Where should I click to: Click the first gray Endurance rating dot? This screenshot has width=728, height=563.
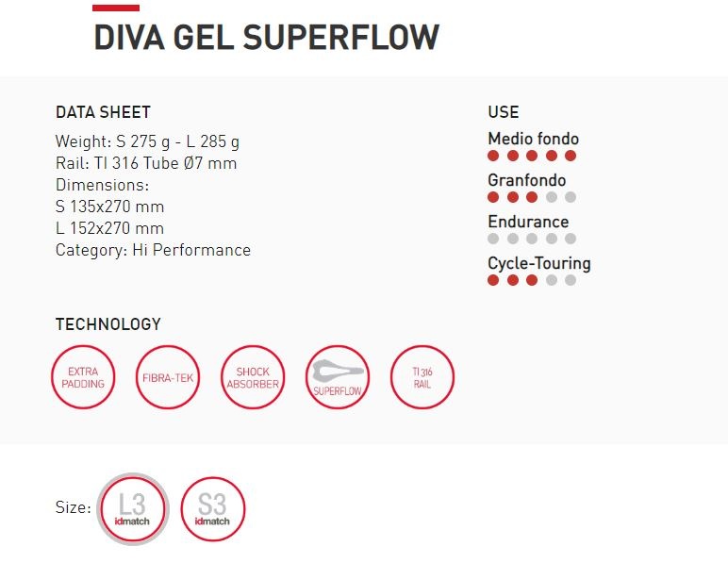pos(493,239)
